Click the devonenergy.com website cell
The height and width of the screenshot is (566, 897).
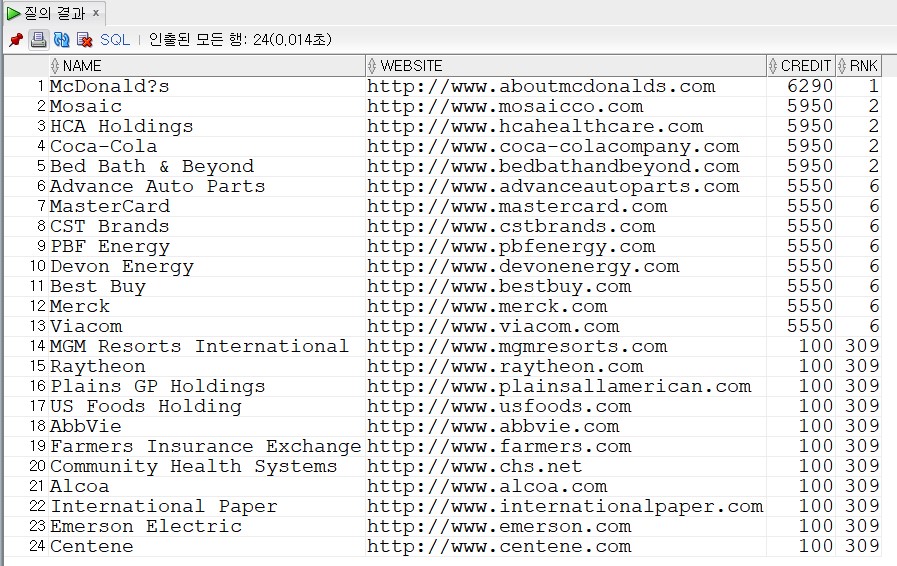[x=566, y=267]
